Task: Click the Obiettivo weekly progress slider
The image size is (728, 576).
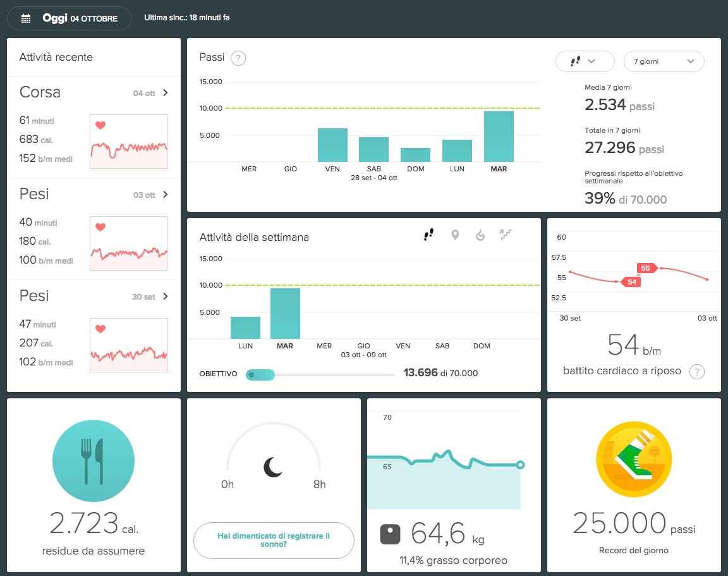Action: coord(260,374)
